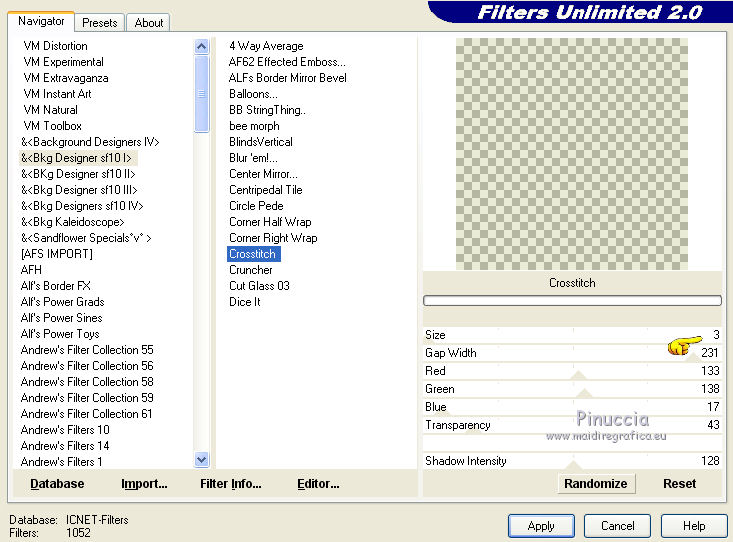733x542 pixels.
Task: Click the Crosstitch preview thumbnail
Action: coord(572,154)
